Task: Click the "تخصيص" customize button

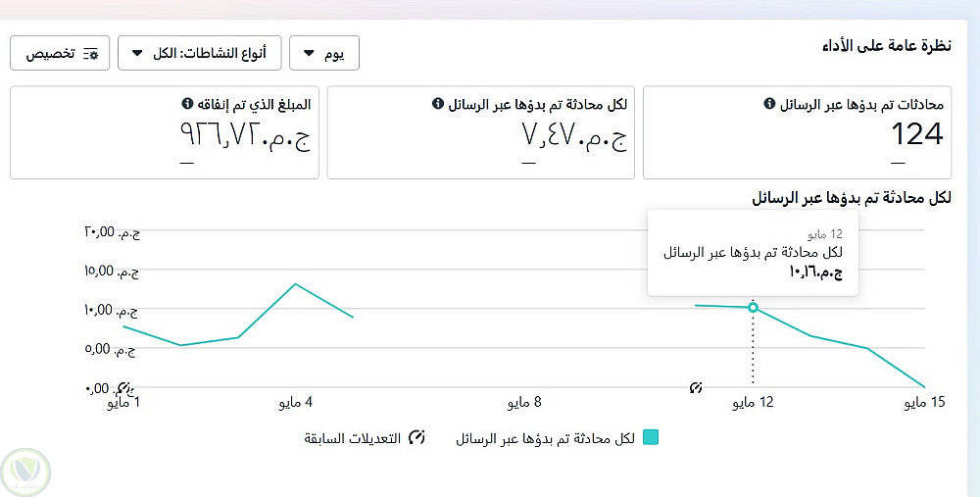Action: 60,53
